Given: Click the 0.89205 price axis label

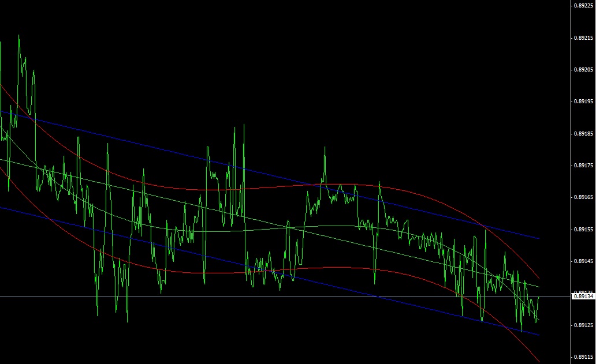Looking at the screenshot, I should [x=583, y=70].
